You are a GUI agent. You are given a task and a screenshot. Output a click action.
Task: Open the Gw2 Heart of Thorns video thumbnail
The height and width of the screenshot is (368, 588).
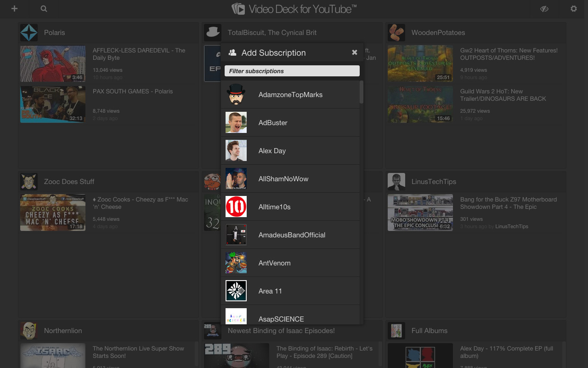(x=420, y=63)
